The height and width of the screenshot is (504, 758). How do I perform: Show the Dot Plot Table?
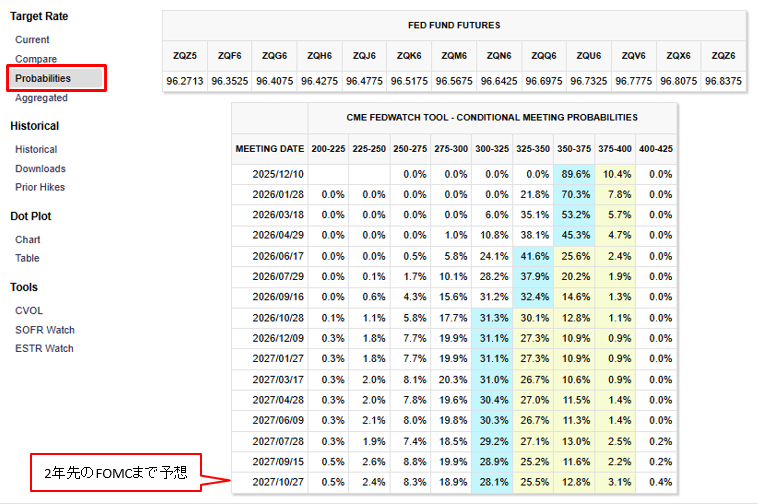pyautogui.click(x=27, y=258)
